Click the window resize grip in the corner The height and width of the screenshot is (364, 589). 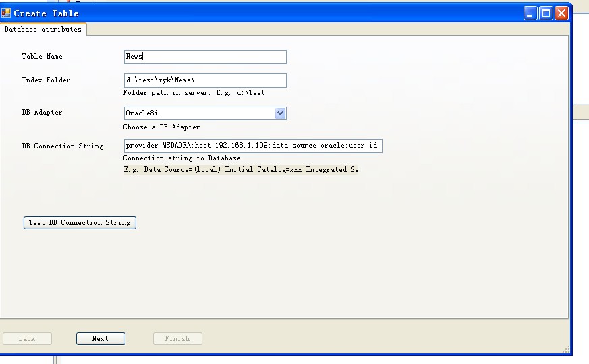tap(565, 349)
